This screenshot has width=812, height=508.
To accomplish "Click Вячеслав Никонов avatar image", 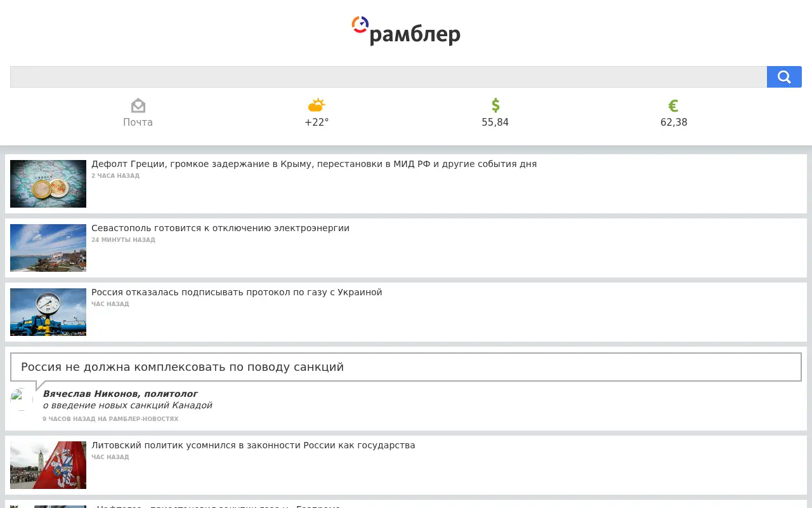I will 22,399.
